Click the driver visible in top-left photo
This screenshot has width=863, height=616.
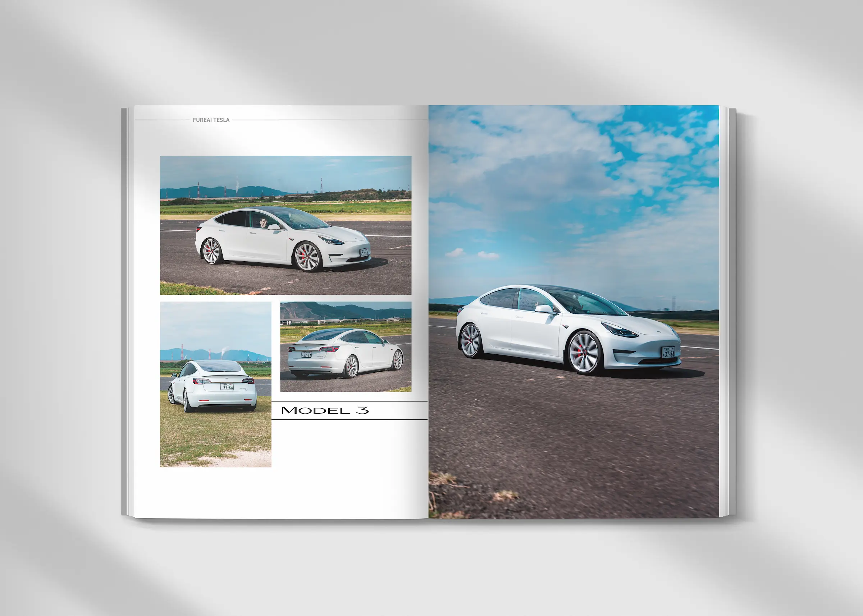click(x=263, y=223)
